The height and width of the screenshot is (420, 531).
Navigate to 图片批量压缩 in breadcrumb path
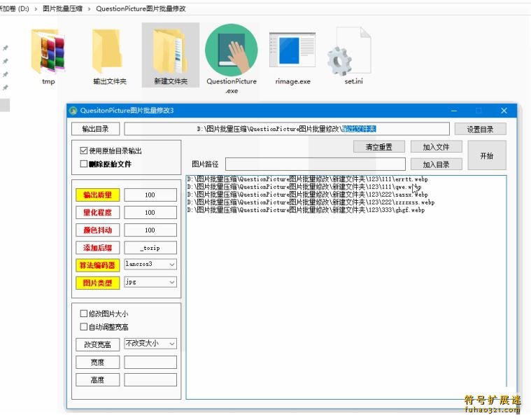click(64, 9)
